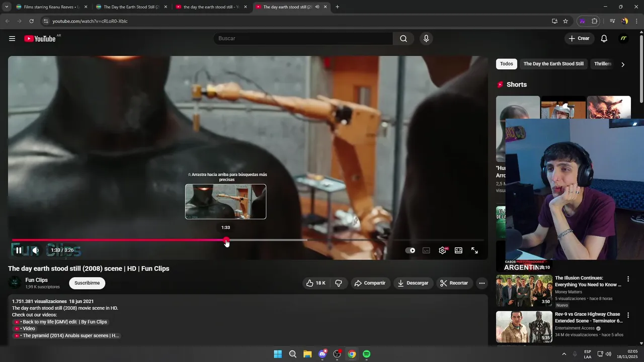Click the Shorts section heading
The width and height of the screenshot is (644, 362).
click(x=517, y=84)
